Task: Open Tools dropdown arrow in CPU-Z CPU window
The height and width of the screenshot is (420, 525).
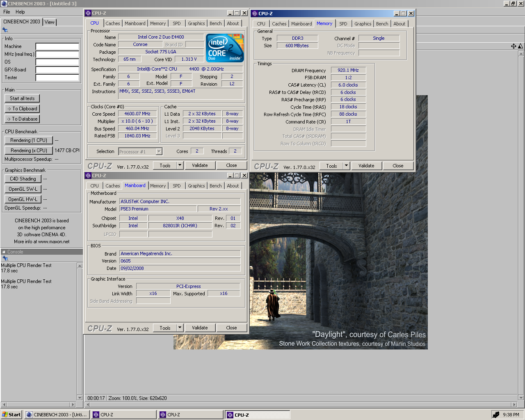Action: point(180,165)
